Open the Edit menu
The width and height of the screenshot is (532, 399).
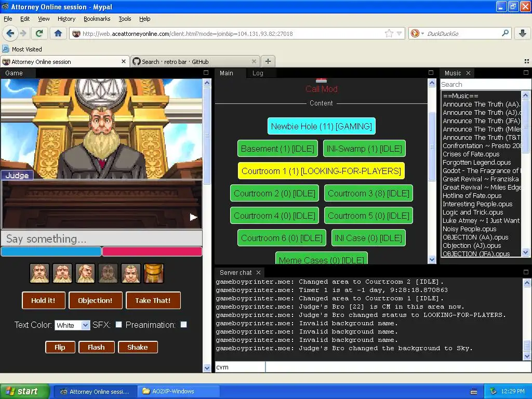click(x=25, y=19)
